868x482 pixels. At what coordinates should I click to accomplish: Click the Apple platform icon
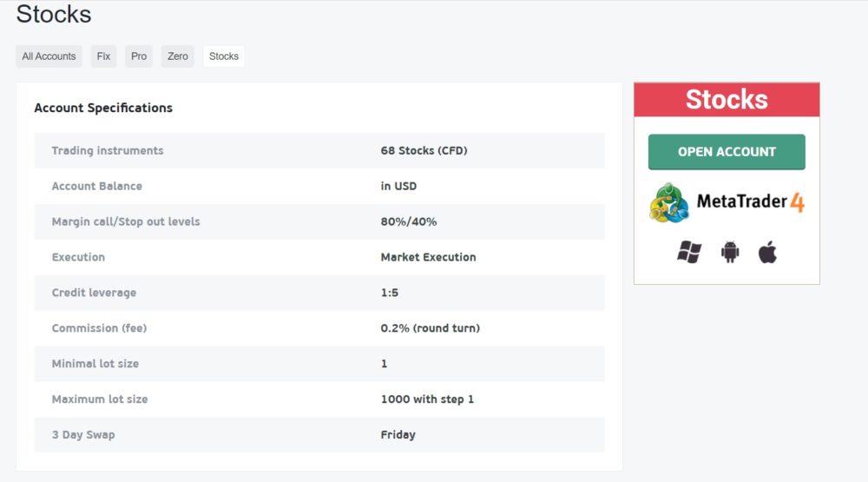pyautogui.click(x=767, y=252)
